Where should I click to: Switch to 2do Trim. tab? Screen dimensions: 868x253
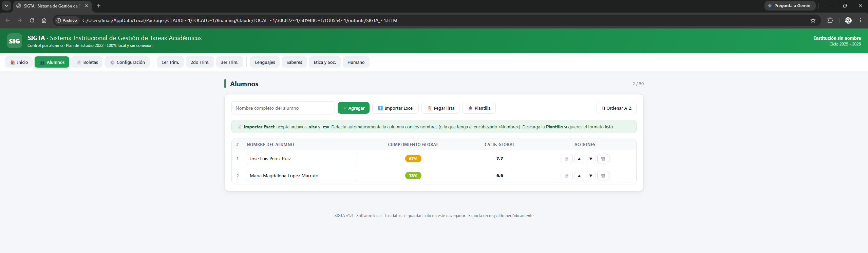(x=200, y=62)
